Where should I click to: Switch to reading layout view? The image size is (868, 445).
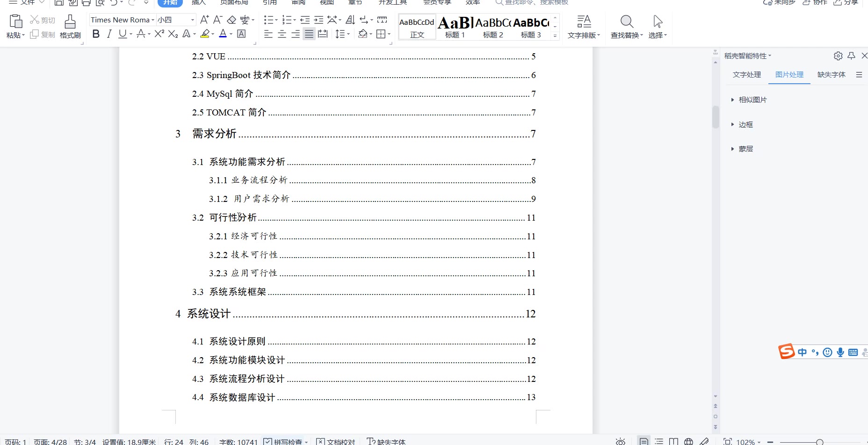[673, 441]
